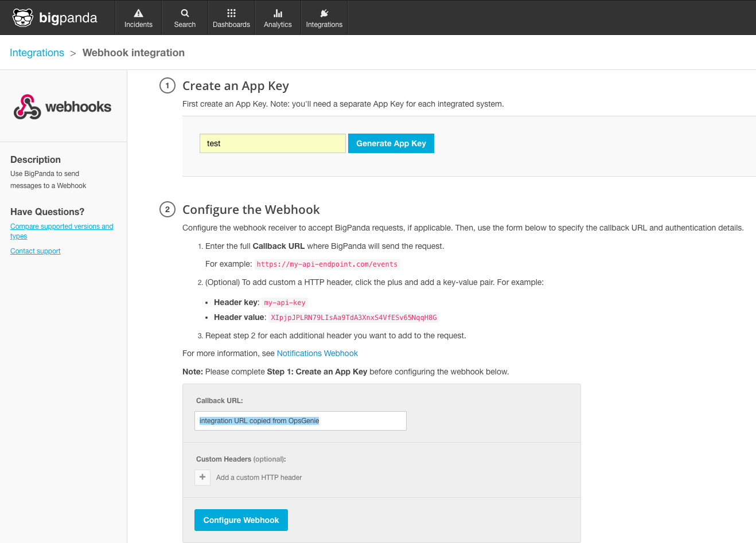Click the Description heading in sidebar

(x=36, y=159)
